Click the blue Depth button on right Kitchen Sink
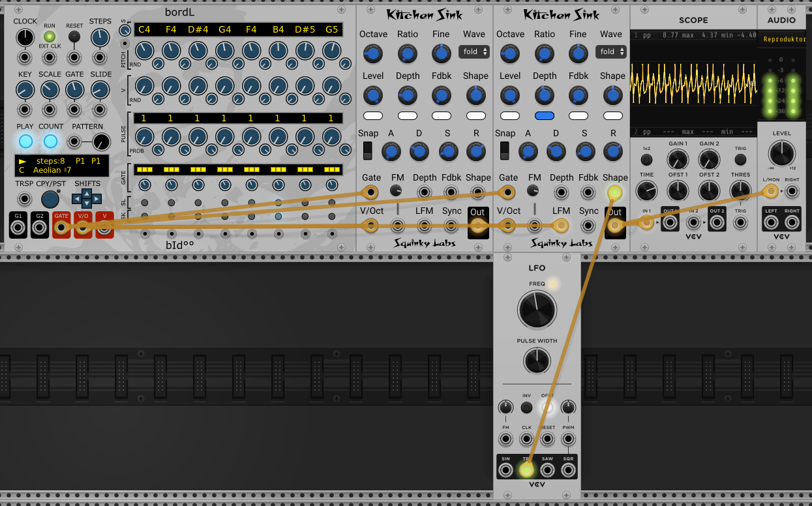812x506 pixels. 544,116
